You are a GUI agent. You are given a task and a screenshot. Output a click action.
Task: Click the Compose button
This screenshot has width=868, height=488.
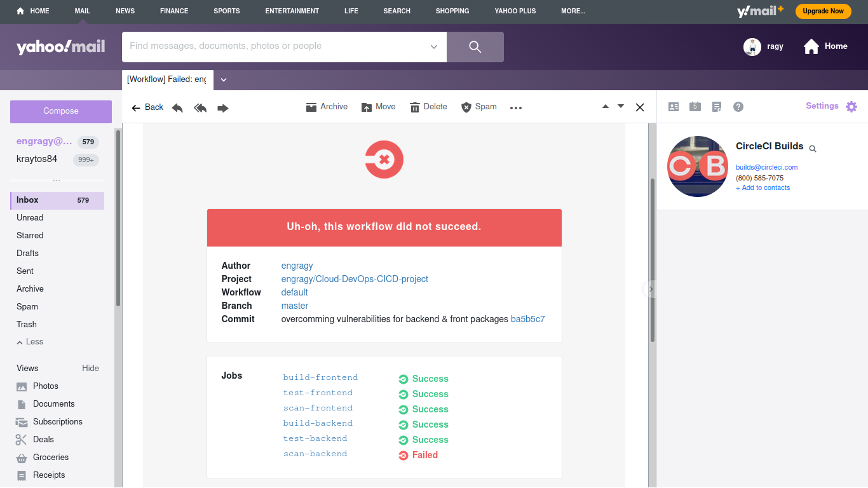pyautogui.click(x=61, y=111)
